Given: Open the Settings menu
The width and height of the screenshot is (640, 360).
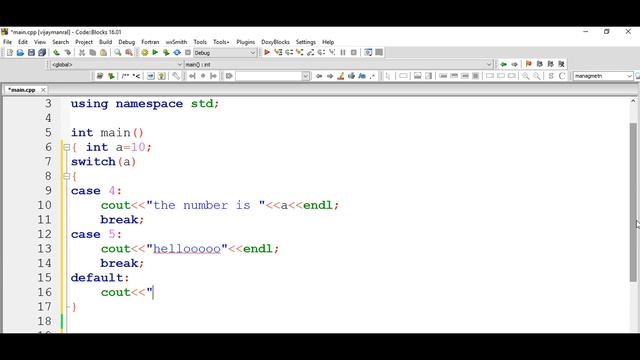Looking at the screenshot, I should [x=306, y=42].
